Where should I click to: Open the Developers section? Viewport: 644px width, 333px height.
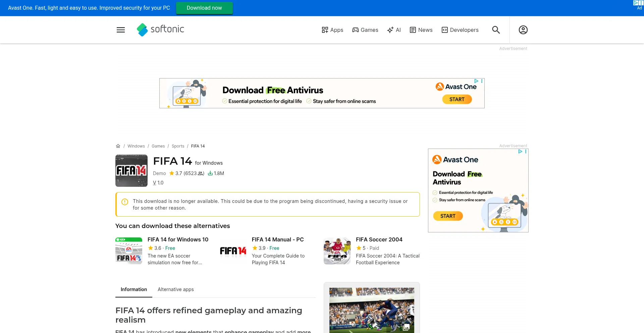pos(460,30)
